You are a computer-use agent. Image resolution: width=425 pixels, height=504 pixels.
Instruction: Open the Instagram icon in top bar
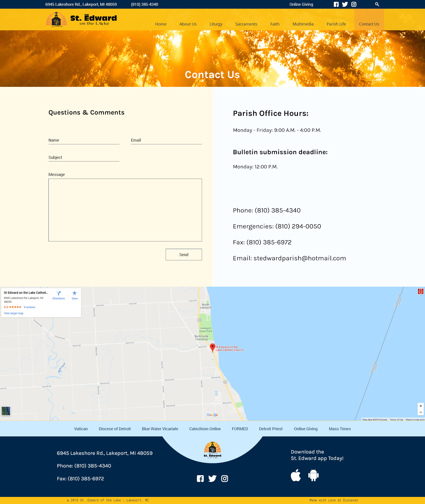pyautogui.click(x=354, y=4)
